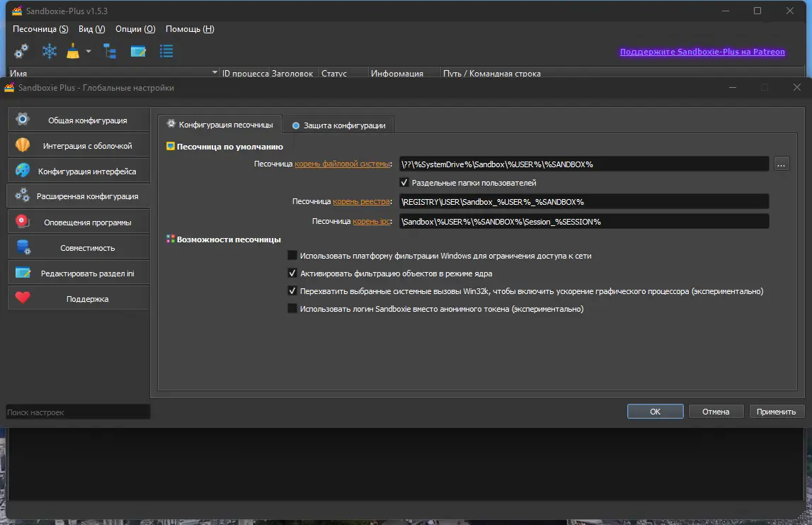Select the Конфигурация интерфейса section

(79, 171)
